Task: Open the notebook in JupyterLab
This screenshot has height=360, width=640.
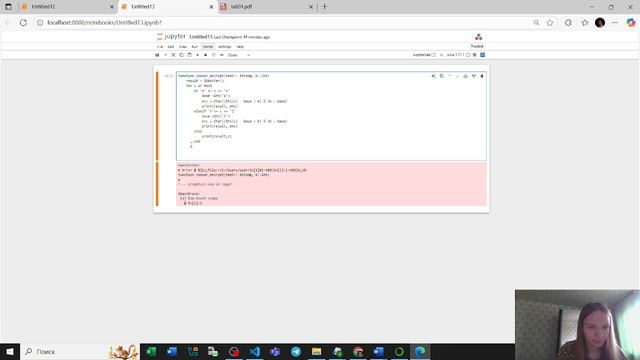Action: pos(424,55)
